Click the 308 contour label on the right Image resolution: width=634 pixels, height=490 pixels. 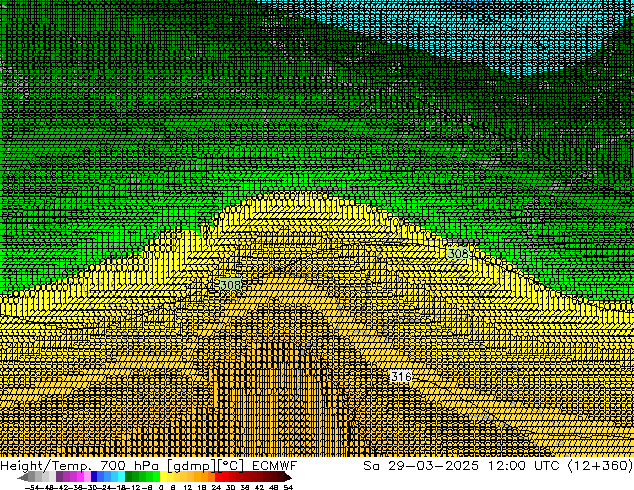[x=457, y=253]
